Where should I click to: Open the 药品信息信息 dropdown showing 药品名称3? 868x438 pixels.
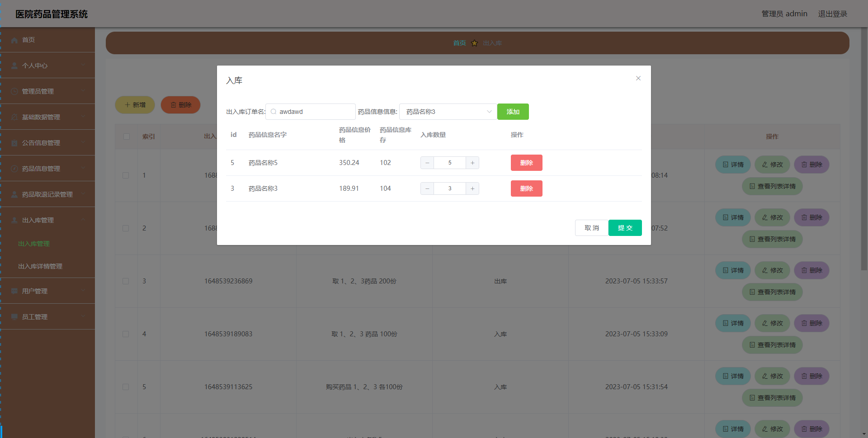click(448, 112)
